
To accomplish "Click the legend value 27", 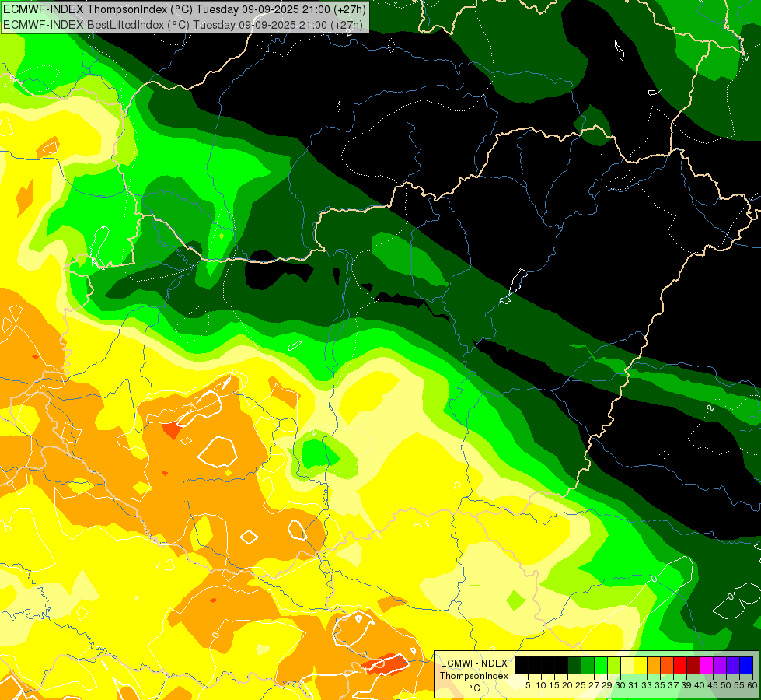I will tap(594, 685).
